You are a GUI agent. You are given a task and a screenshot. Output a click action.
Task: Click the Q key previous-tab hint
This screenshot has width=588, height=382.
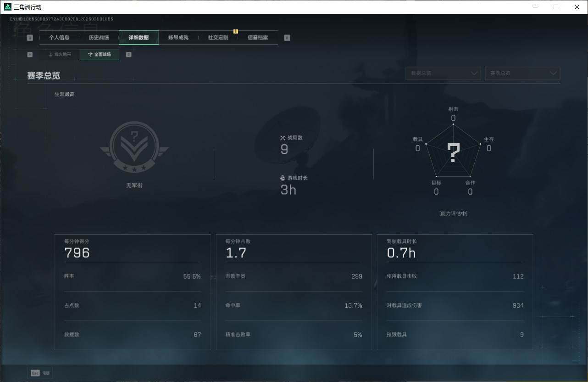tap(30, 38)
